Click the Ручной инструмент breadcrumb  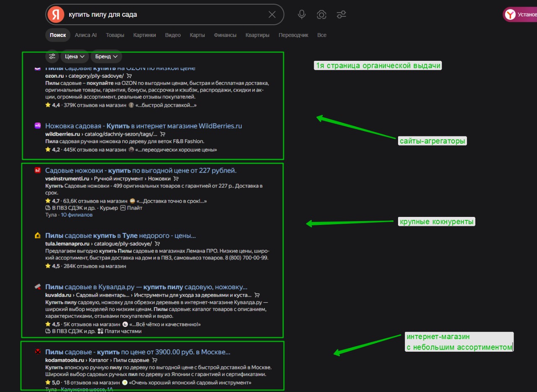point(119,179)
